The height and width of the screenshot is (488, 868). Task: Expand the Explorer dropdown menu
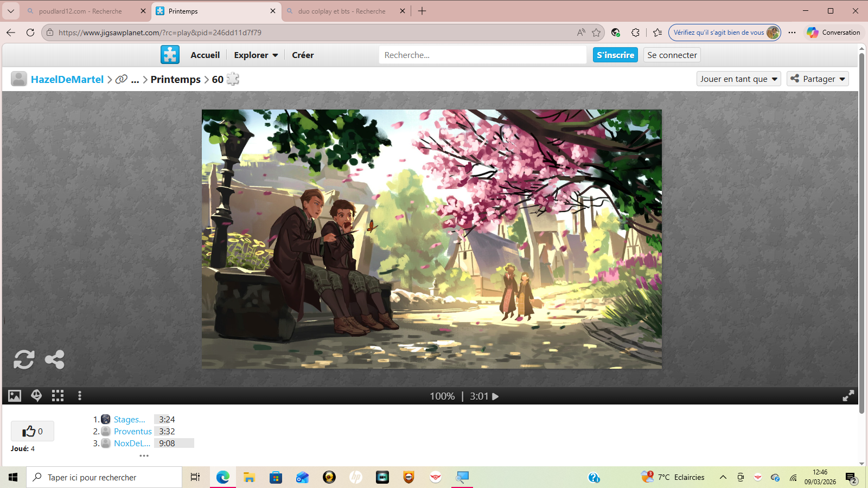pos(256,55)
